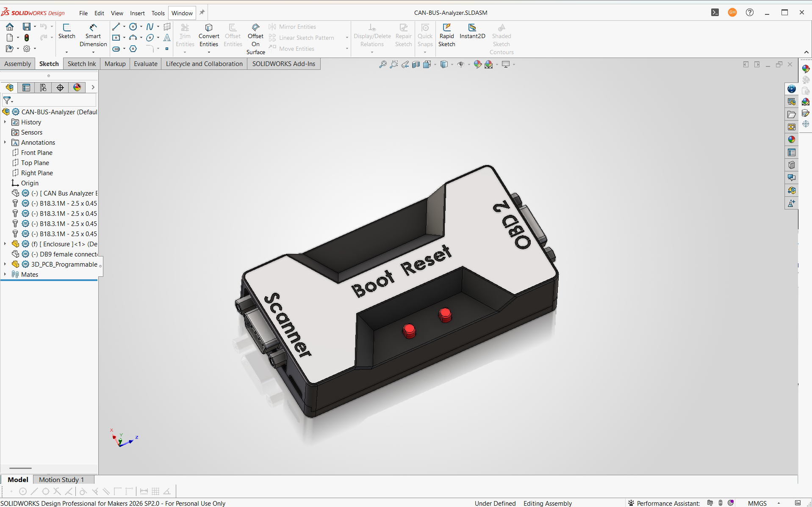The height and width of the screenshot is (507, 812).
Task: Open the File Explorer task pane icon
Action: click(792, 114)
